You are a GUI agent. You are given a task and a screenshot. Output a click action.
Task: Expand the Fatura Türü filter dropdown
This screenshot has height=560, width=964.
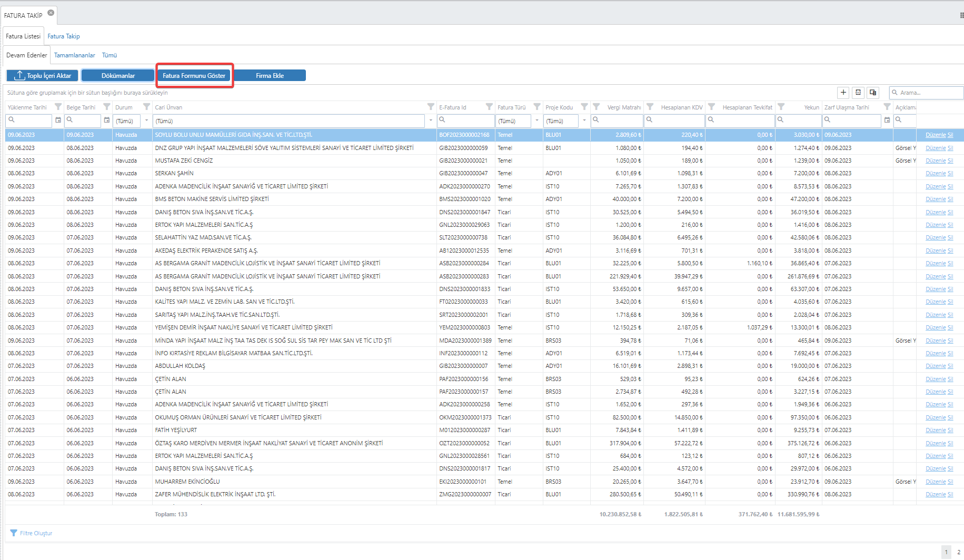click(536, 121)
